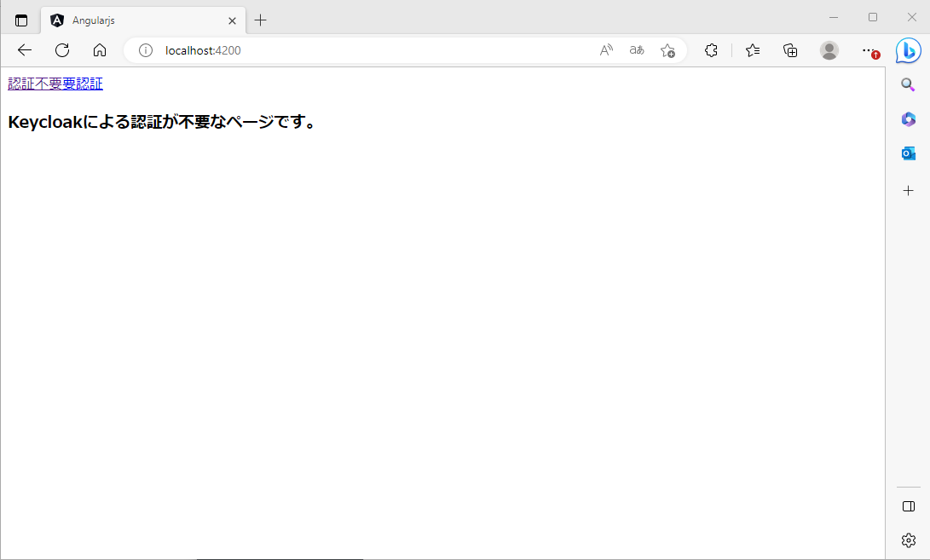Open Search from the sidebar
The height and width of the screenshot is (560, 930).
point(907,84)
